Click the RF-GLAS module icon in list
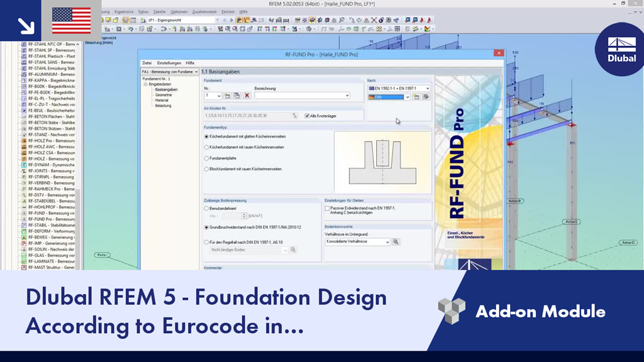Image resolution: width=644 pixels, height=362 pixels. [24, 255]
